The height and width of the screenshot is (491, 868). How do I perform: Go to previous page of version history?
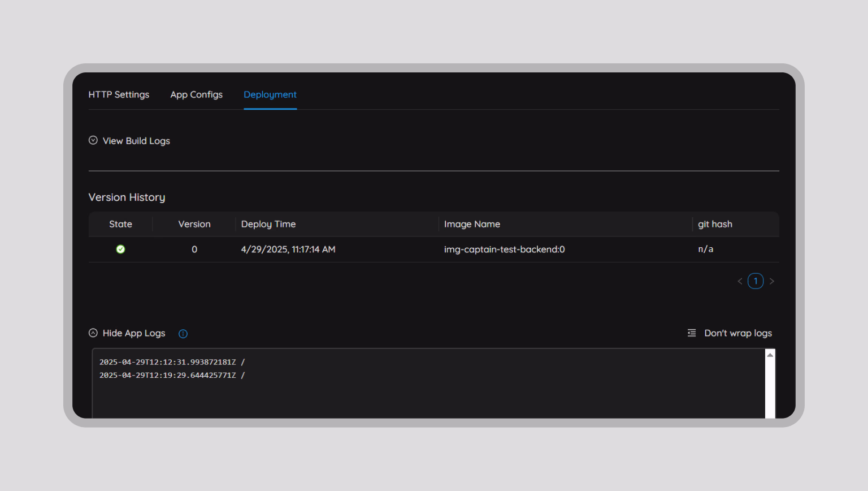pos(740,281)
